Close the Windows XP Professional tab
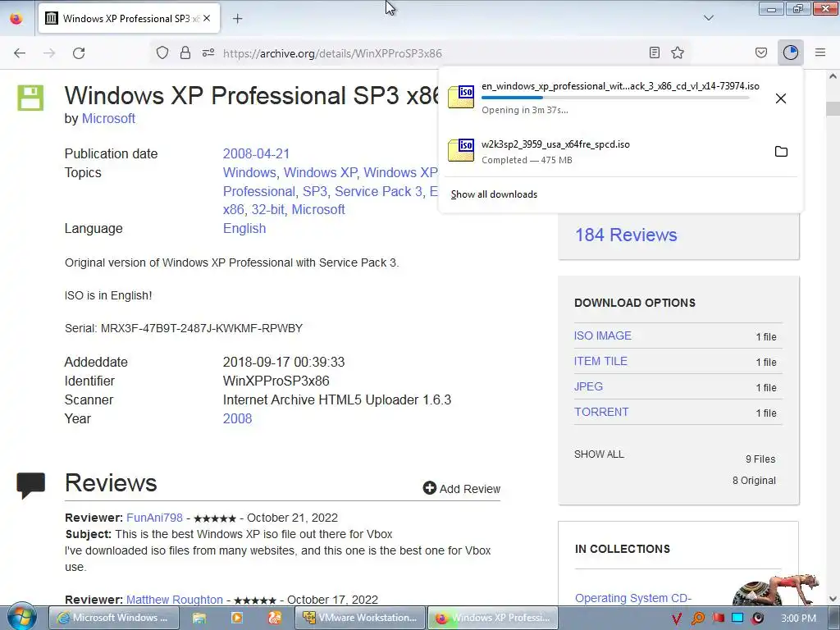 pos(207,18)
